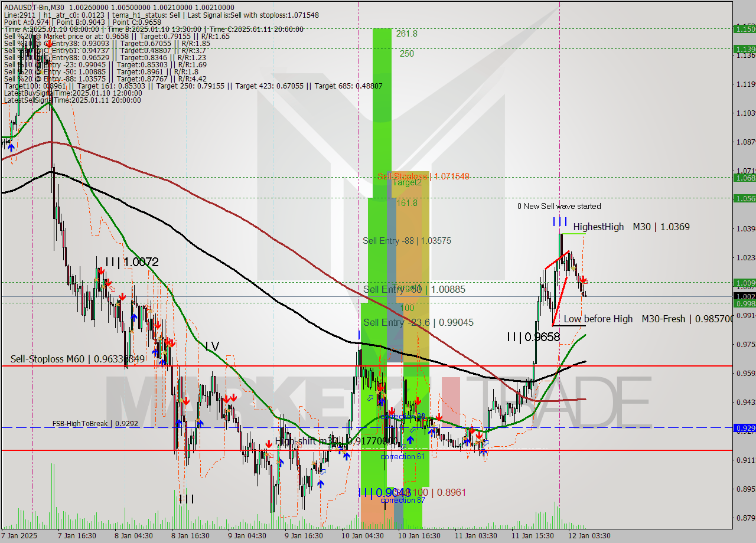756x543 pixels.
Task: Click the 10 Jan 04:30 time label
Action: click(362, 535)
